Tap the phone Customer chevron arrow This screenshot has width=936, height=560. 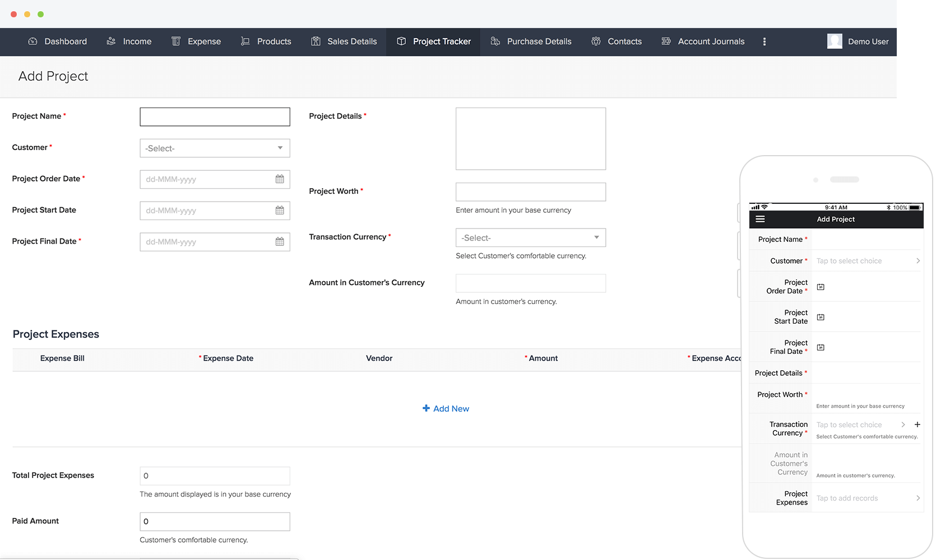[918, 261]
